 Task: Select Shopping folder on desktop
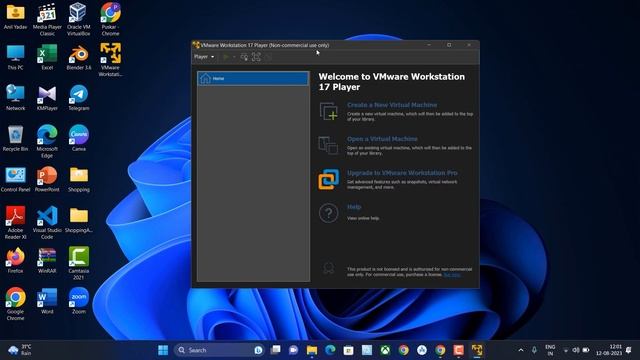78,179
